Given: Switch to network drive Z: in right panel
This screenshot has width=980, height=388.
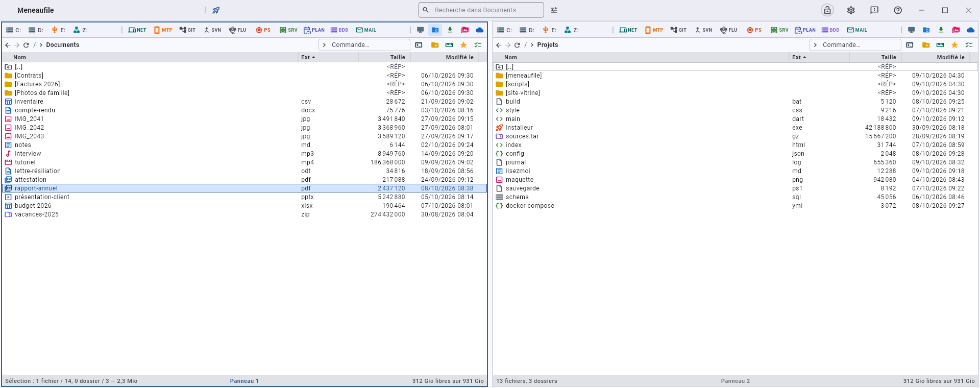Looking at the screenshot, I should point(572,30).
